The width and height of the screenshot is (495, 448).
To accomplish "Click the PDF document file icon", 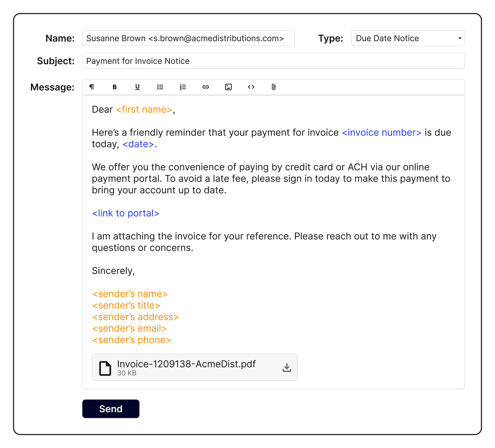I will click(105, 368).
